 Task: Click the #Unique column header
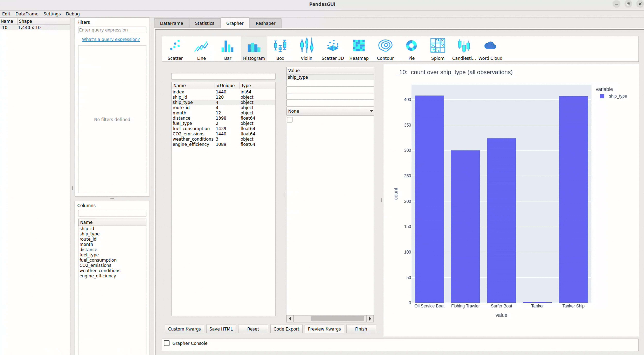point(227,85)
